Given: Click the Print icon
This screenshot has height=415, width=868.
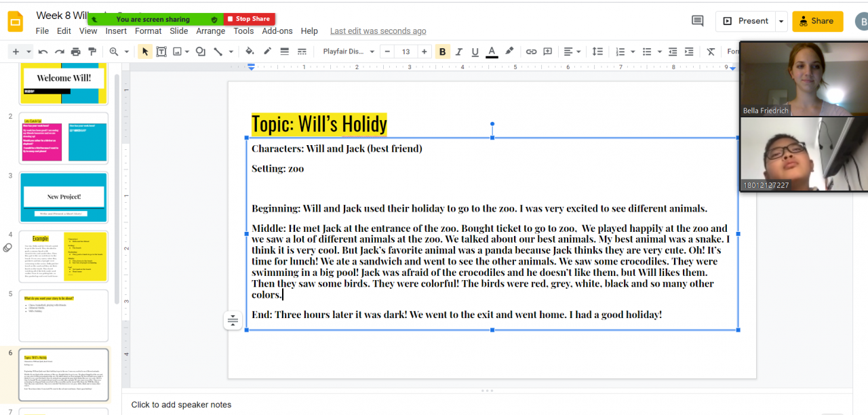Looking at the screenshot, I should point(76,52).
